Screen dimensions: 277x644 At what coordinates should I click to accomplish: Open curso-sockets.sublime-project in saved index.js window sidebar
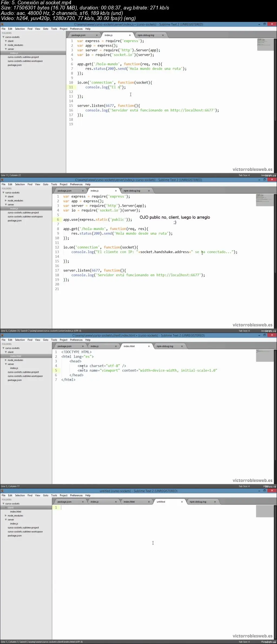[x=23, y=213]
